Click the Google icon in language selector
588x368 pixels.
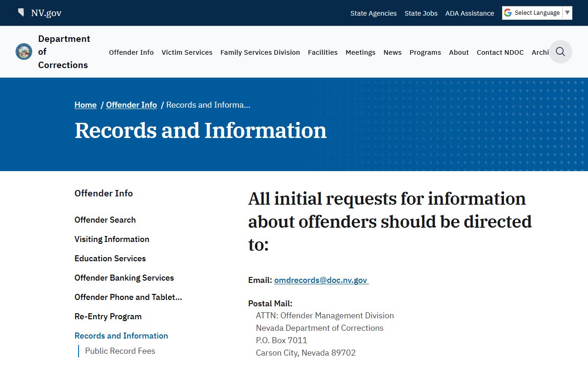pos(508,13)
